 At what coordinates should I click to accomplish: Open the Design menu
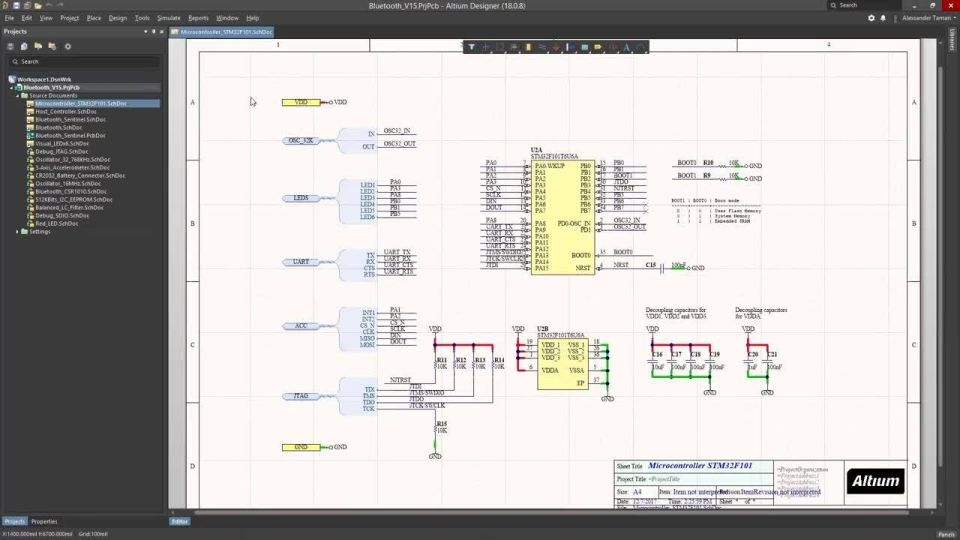click(x=118, y=18)
